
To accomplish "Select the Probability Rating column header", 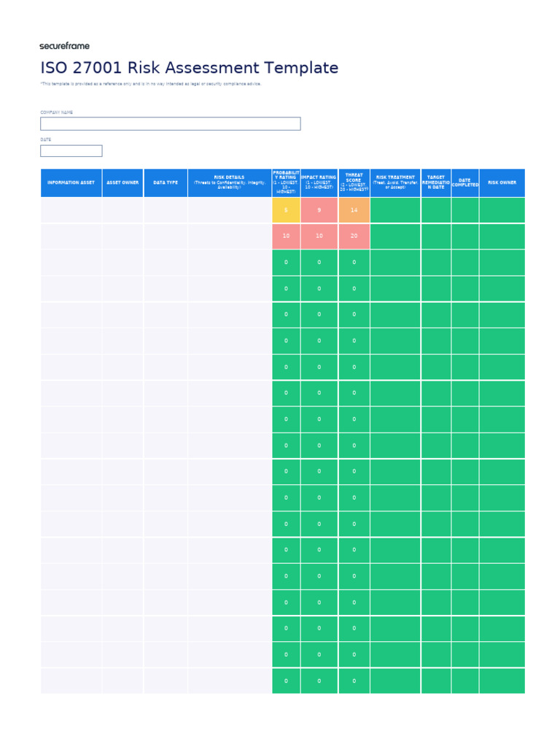I will tap(286, 183).
